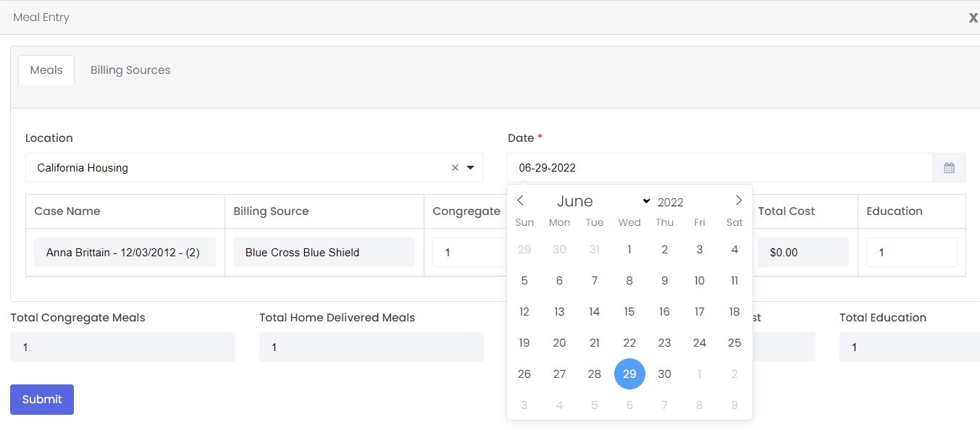Select highlighted date June 29
The image size is (980, 430).
tap(629, 374)
